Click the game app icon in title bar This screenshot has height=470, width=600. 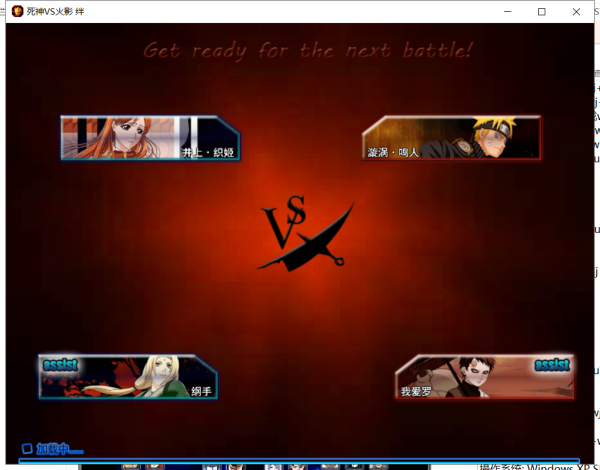(x=17, y=11)
